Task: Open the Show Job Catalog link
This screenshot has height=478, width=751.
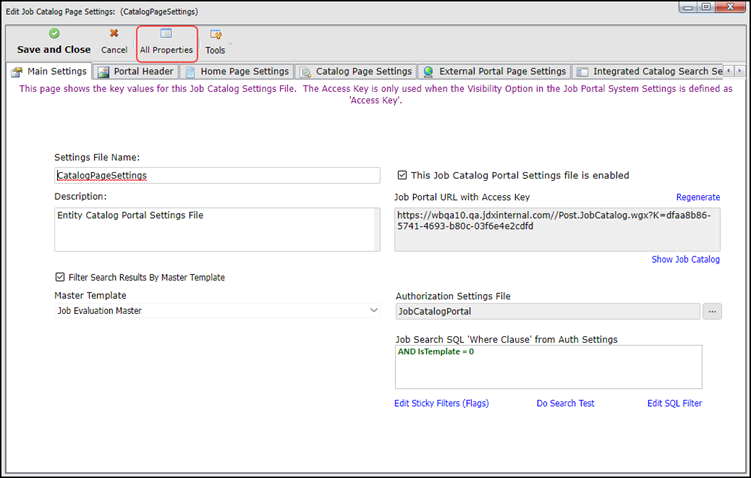Action: pos(685,259)
